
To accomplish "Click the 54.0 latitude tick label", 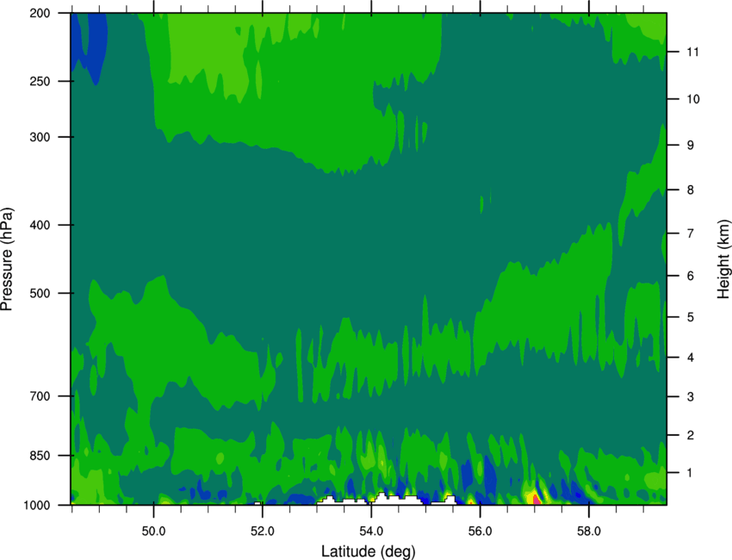I will click(x=371, y=531).
